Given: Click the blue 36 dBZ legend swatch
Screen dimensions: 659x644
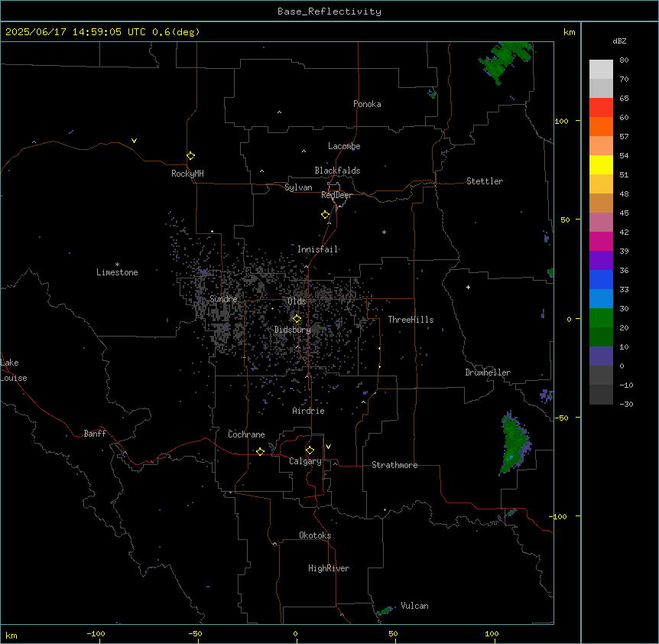Looking at the screenshot, I should [601, 279].
